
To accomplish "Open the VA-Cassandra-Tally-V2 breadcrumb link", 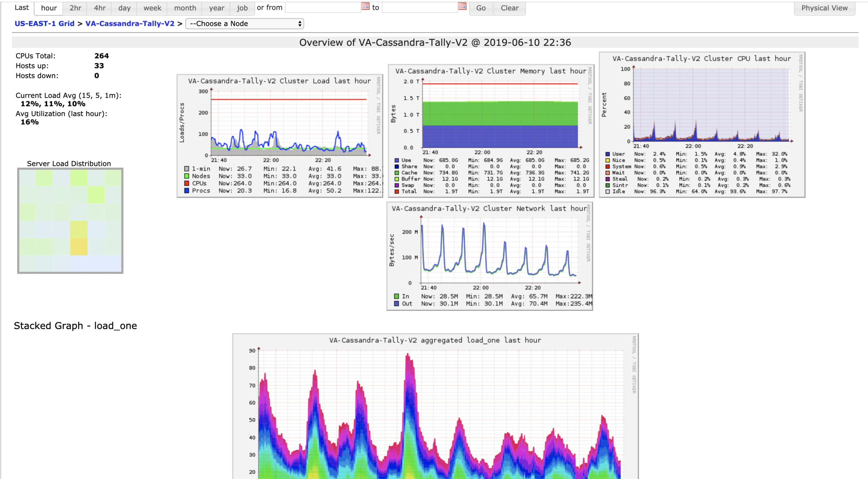I will [130, 23].
